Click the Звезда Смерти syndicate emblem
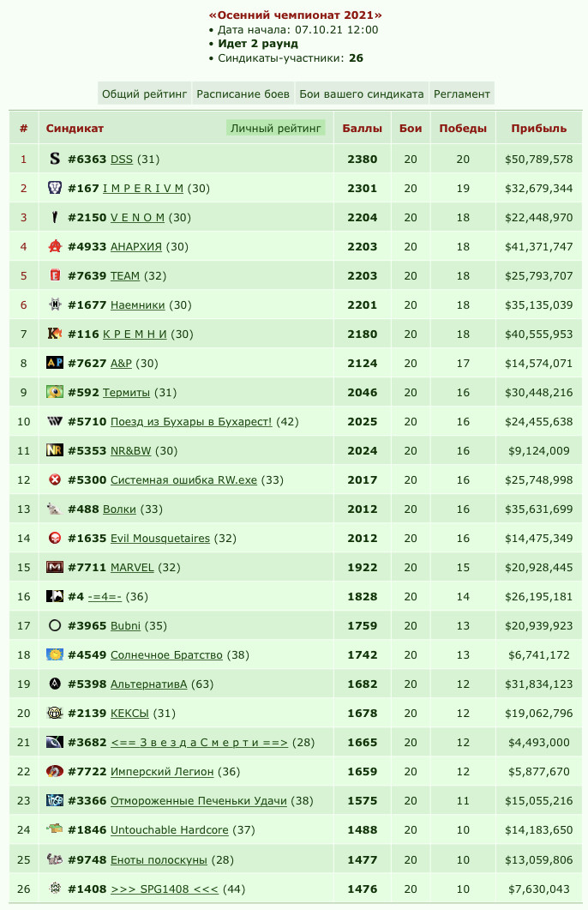The image size is (588, 910). pyautogui.click(x=55, y=742)
